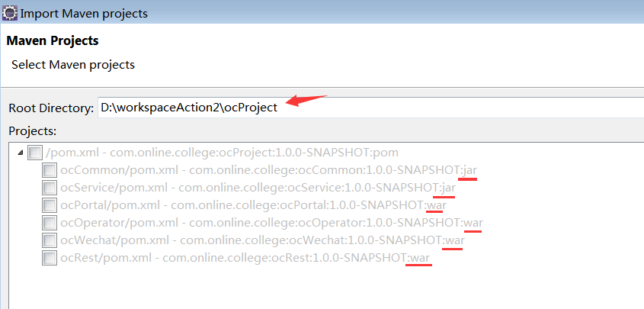Click the 'Import Maven projects' window title
The image size is (644, 309).
[x=84, y=13]
